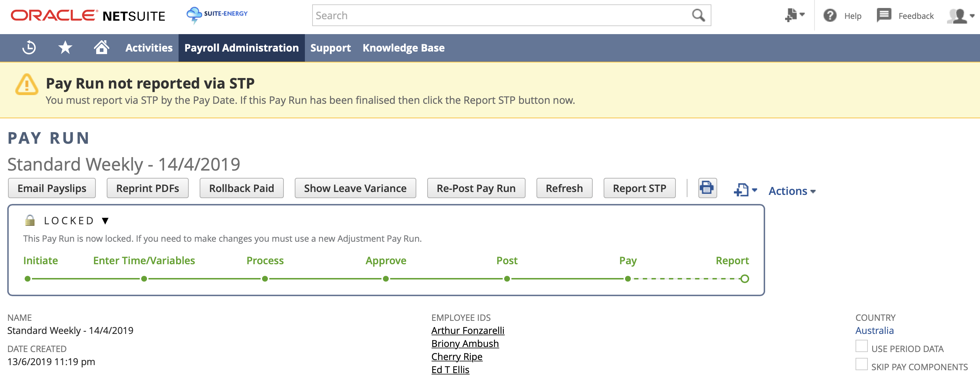Click inside the Search field
Viewport: 980px width, 376px height.
(x=457, y=15)
